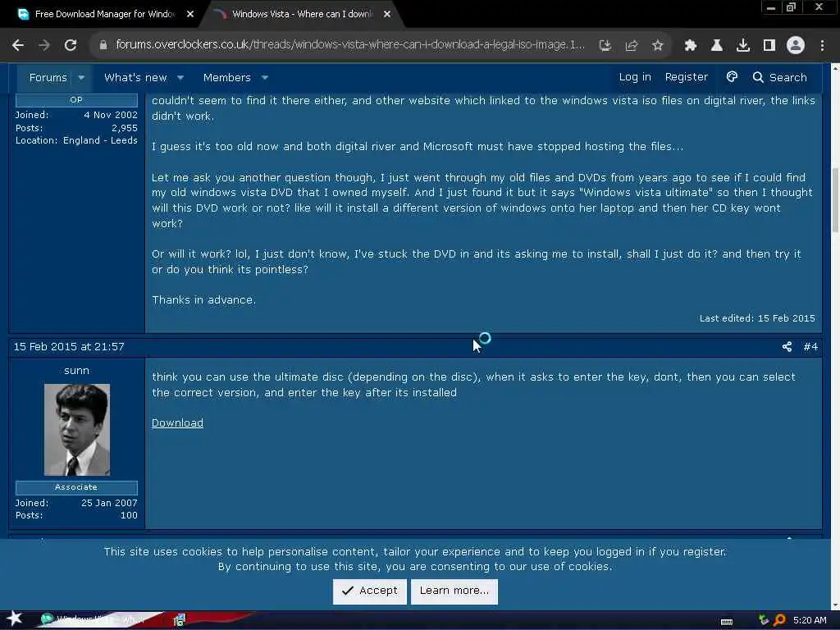Image resolution: width=840 pixels, height=630 pixels.
Task: Open the Chrome profile avatar
Action: coord(796,46)
